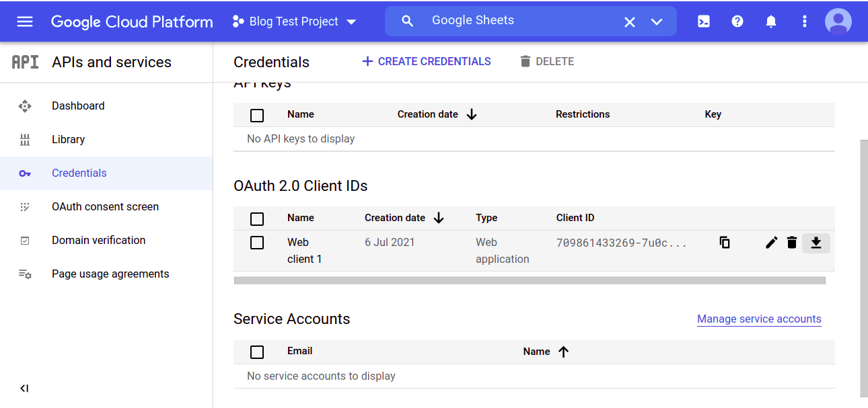Copy the Web client 1 client ID
The image size is (868, 408).
tap(725, 243)
